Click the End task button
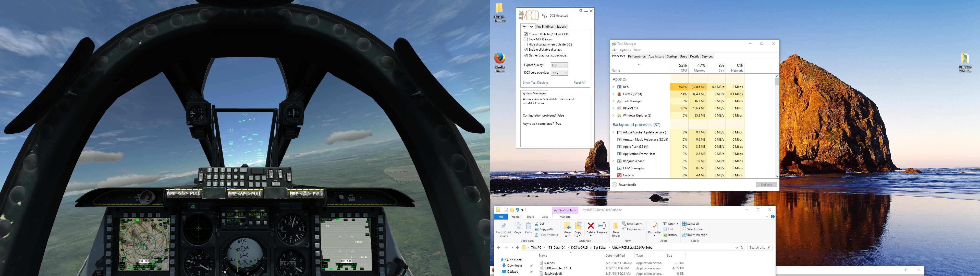Image resolution: width=980 pixels, height=276 pixels. pyautogui.click(x=766, y=185)
